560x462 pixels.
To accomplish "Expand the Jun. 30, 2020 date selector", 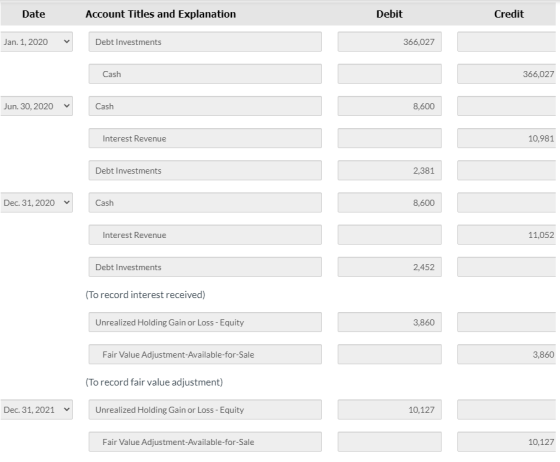I will coord(36,106).
